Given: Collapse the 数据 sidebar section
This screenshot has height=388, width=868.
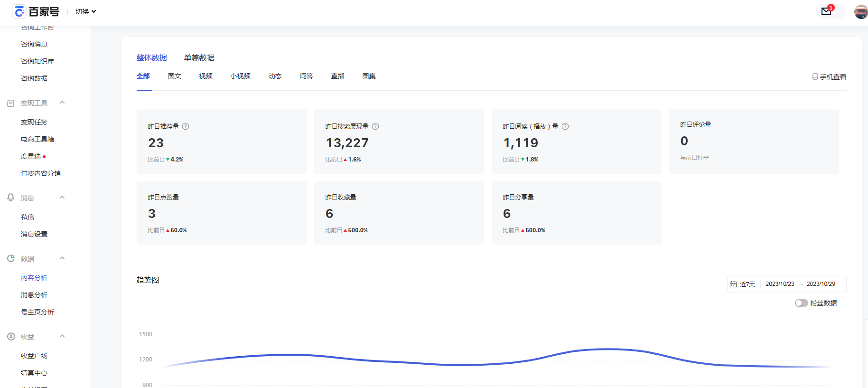Looking at the screenshot, I should tap(62, 258).
